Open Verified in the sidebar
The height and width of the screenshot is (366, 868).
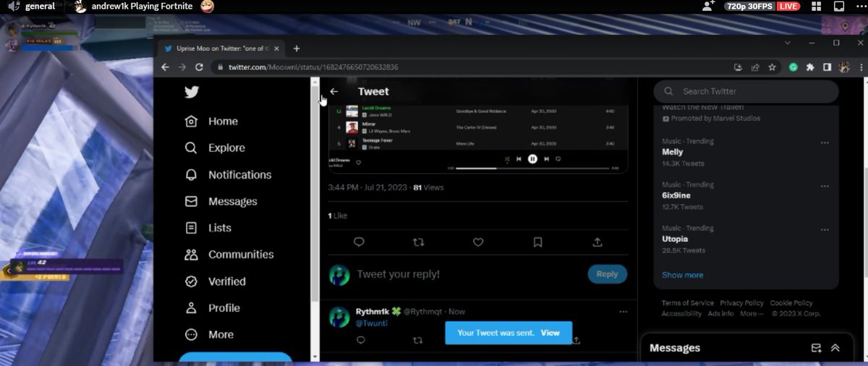215,281
